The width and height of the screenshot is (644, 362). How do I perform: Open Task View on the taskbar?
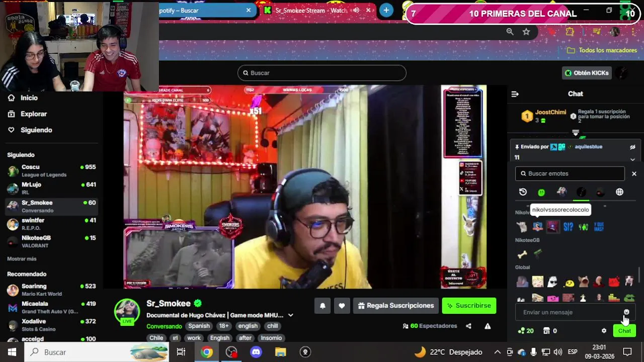tap(181, 352)
